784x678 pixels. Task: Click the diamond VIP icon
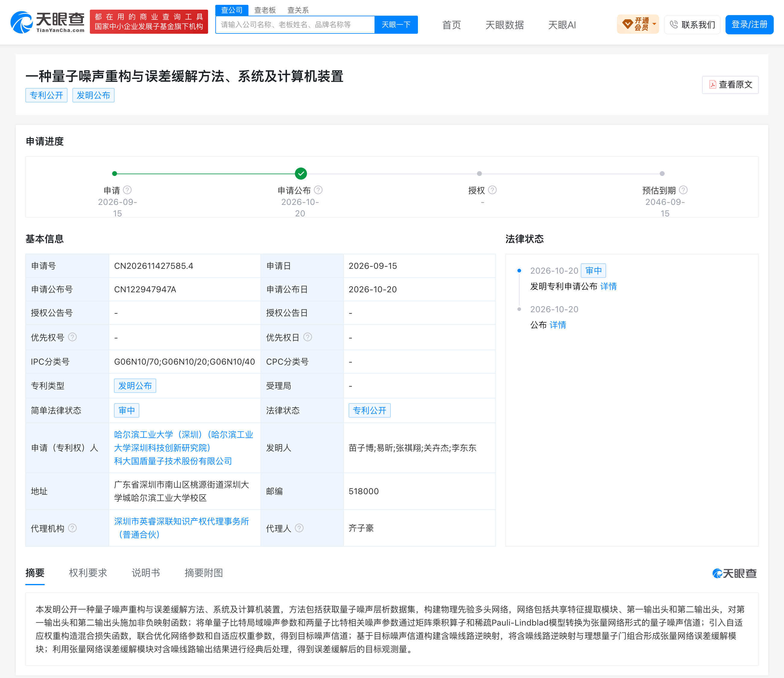[x=627, y=24]
